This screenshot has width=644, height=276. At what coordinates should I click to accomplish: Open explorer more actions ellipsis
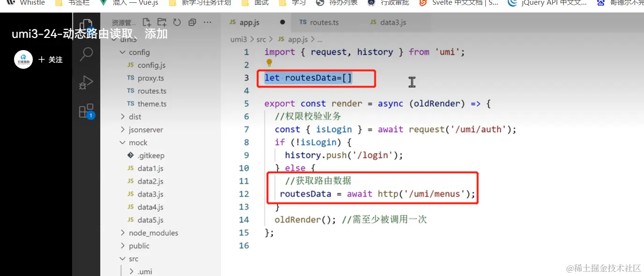pos(208,22)
